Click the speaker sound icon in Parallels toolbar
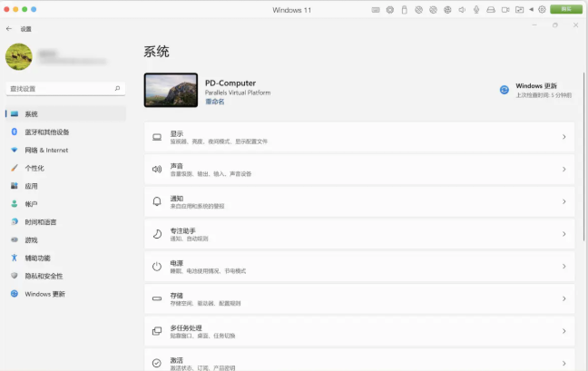The width and height of the screenshot is (588, 371). pyautogui.click(x=462, y=10)
